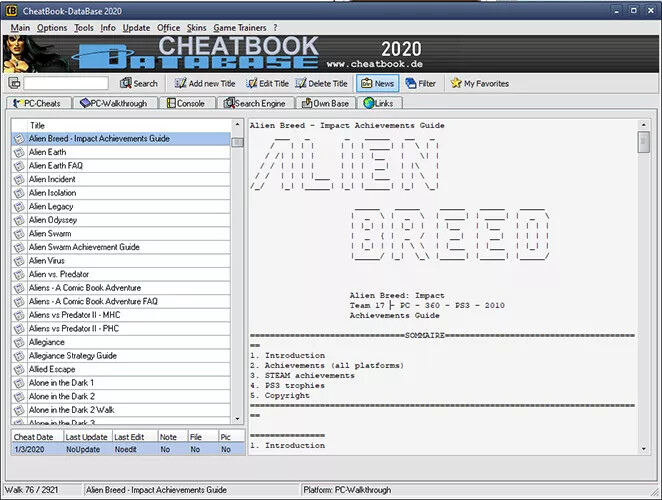Select Alien Isolation in title list
This screenshot has height=500, width=662.
pos(52,193)
